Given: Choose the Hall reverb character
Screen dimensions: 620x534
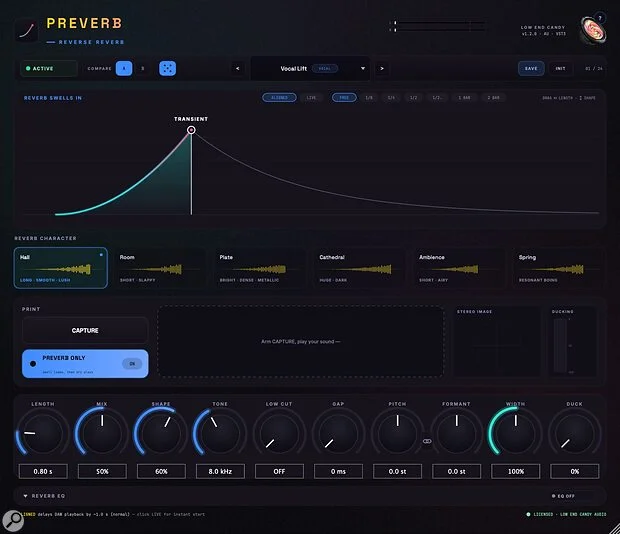Looking at the screenshot, I should tap(60, 268).
